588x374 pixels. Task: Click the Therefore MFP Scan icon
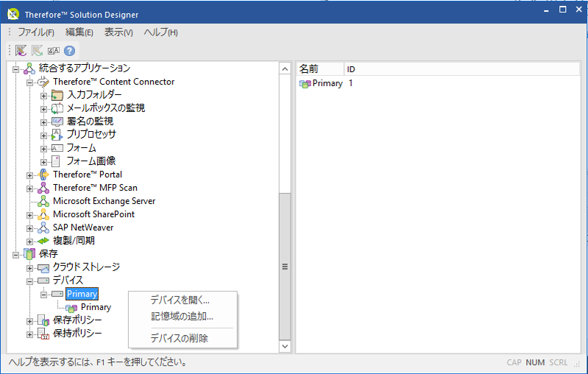coord(43,188)
